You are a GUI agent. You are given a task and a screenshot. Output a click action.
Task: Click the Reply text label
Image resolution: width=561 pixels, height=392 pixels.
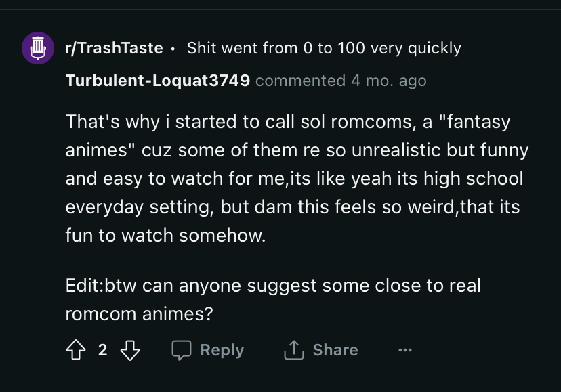tap(222, 350)
